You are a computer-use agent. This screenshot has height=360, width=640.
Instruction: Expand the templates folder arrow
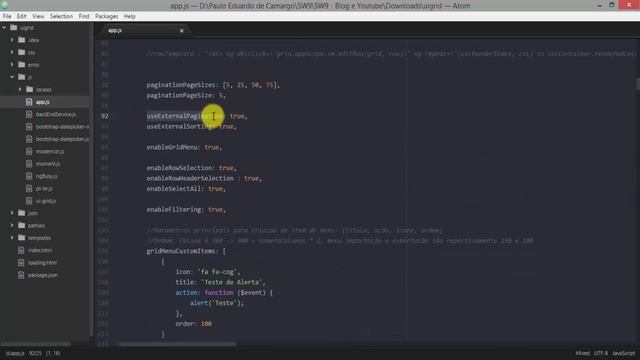[x=12, y=238]
